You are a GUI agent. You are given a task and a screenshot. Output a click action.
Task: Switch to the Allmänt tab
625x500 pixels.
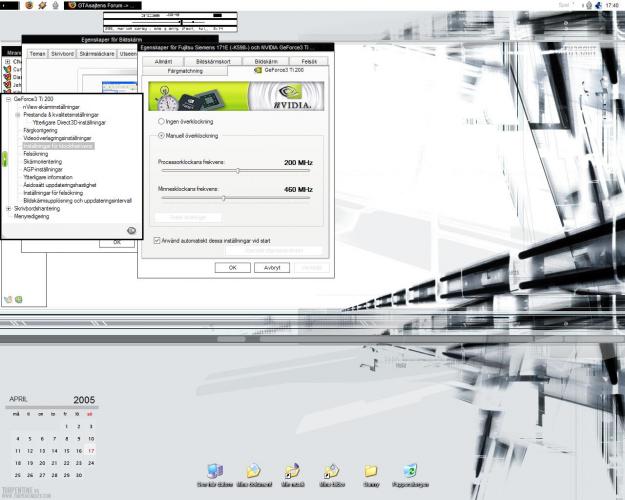click(x=163, y=61)
